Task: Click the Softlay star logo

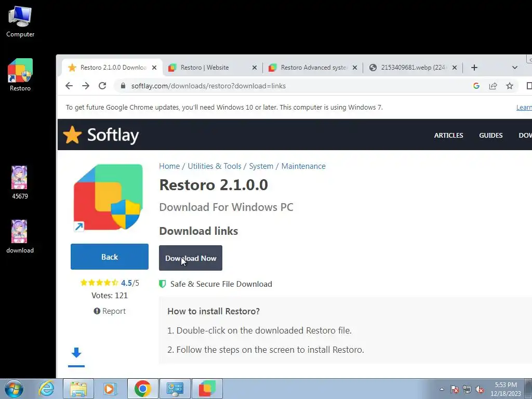Action: tap(72, 135)
